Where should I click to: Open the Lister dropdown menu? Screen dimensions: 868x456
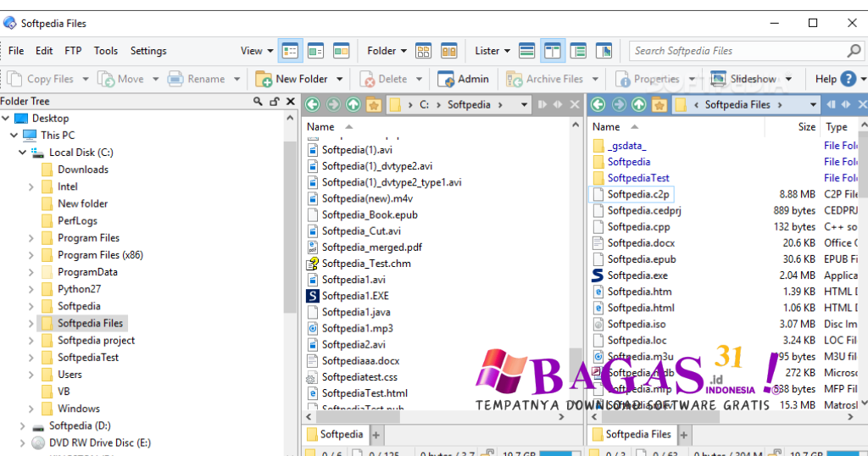(492, 51)
